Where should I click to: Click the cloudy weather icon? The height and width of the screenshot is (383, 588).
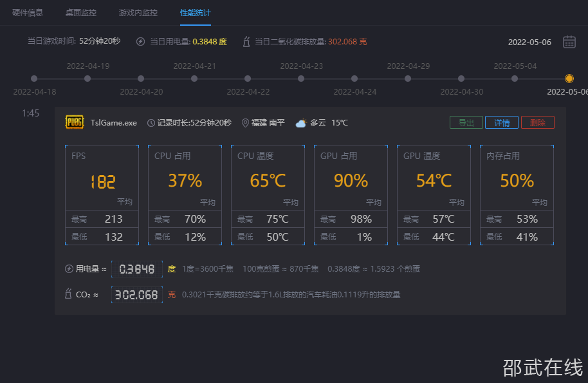pyautogui.click(x=300, y=123)
